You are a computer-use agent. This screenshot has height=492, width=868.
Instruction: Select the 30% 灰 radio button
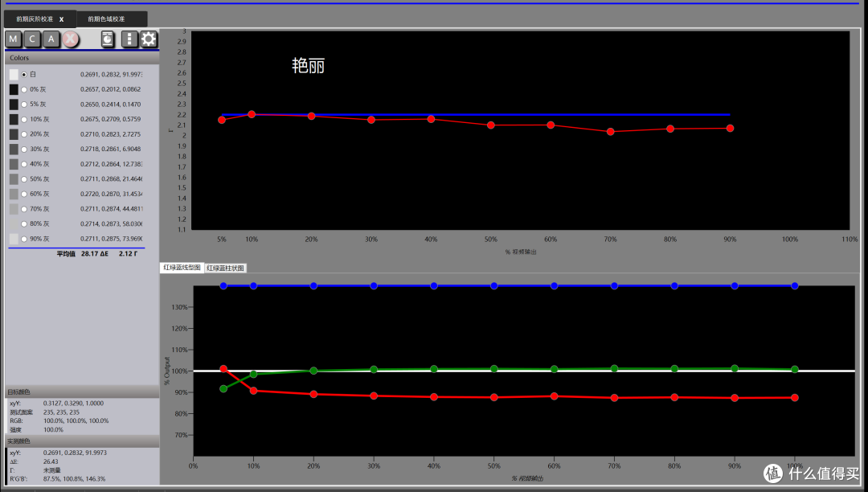pos(24,149)
